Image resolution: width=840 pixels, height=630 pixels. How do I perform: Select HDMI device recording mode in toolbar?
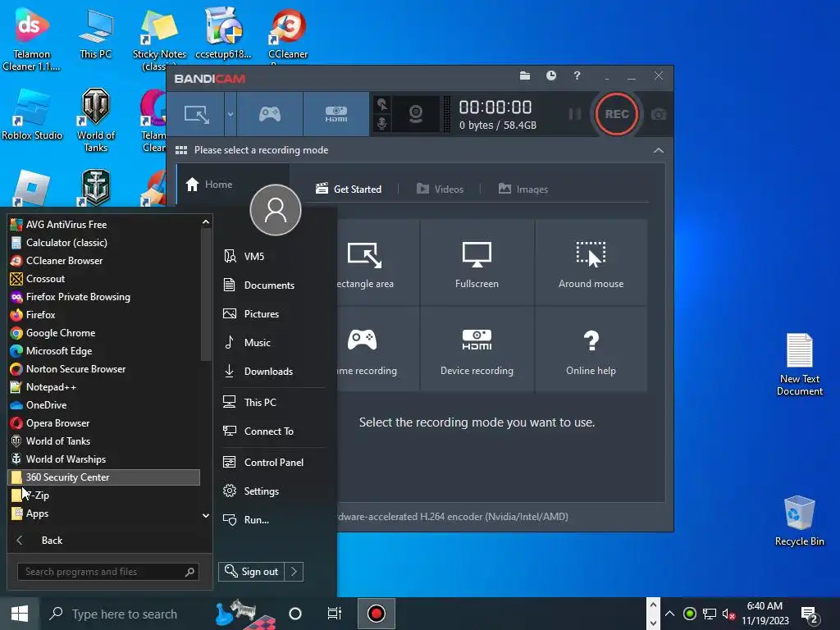pyautogui.click(x=336, y=114)
